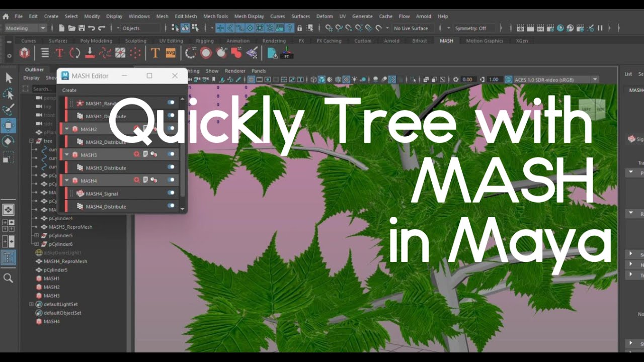Click the SVG tool shelf icon

[171, 52]
